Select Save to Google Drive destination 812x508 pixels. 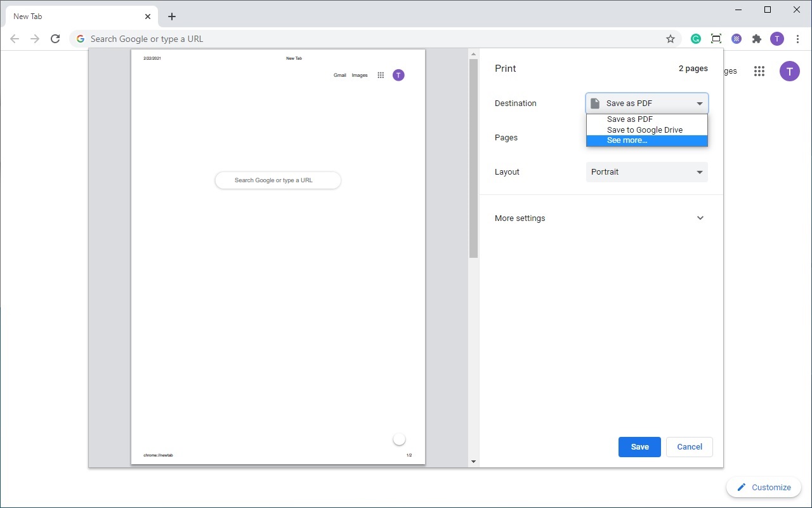click(646, 130)
